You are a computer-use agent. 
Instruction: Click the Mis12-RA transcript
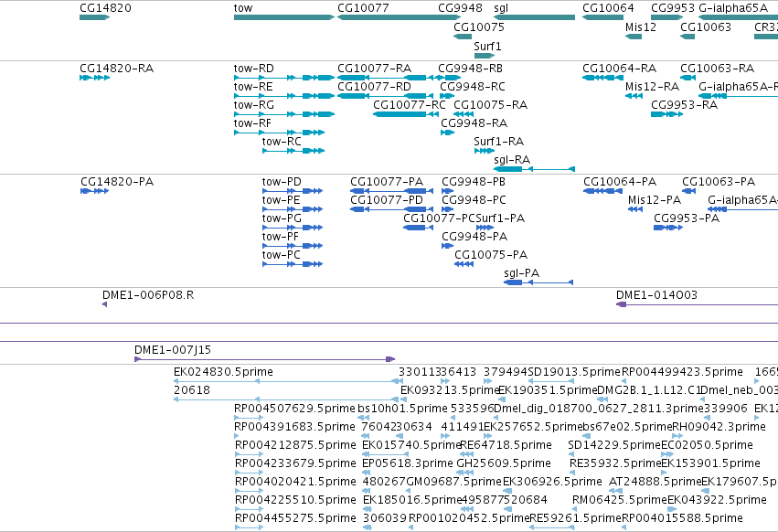click(x=634, y=96)
